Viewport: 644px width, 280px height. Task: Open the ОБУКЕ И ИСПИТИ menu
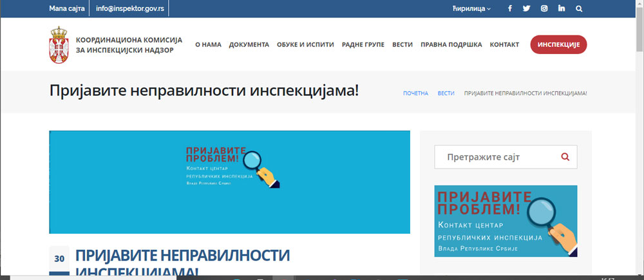305,45
